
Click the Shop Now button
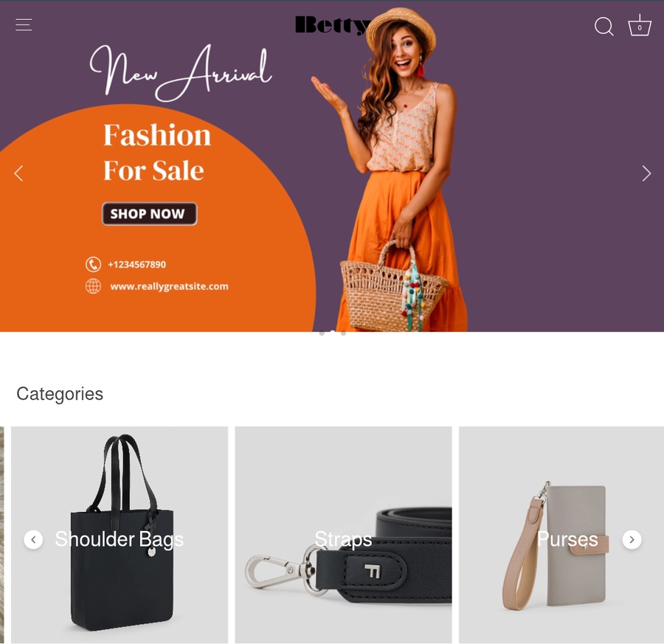pos(150,214)
